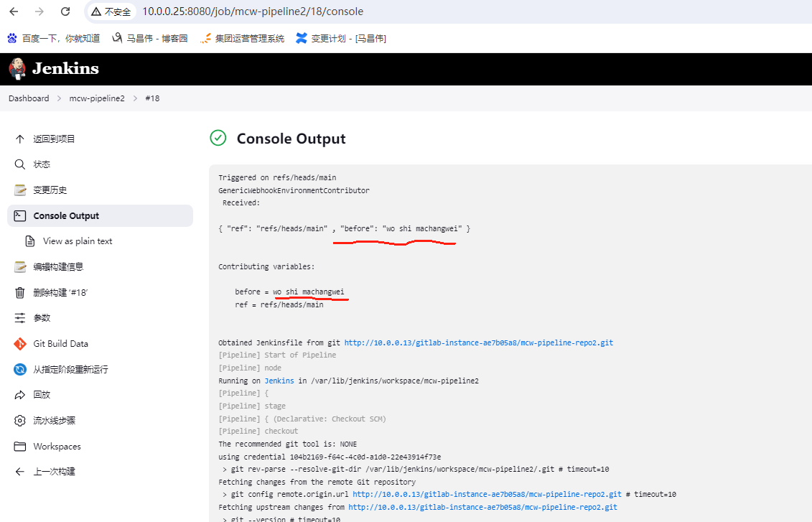
Task: Click the share arrow icon beside 回放
Action: (19, 395)
